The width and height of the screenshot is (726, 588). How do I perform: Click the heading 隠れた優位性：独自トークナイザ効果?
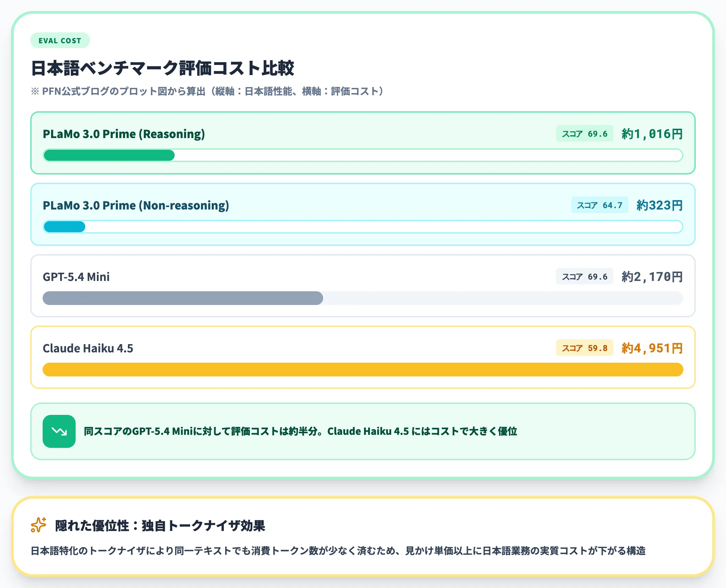pyautogui.click(x=160, y=525)
